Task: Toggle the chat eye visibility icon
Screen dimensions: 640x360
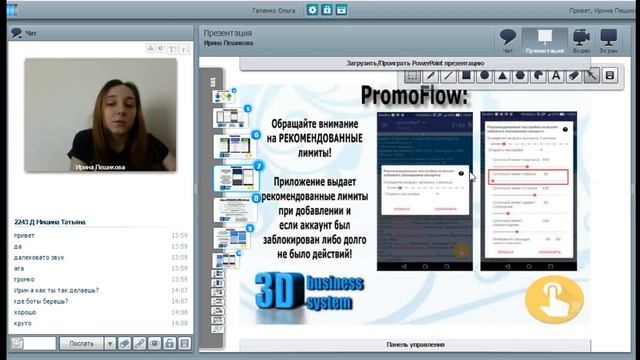Action: 155,344
